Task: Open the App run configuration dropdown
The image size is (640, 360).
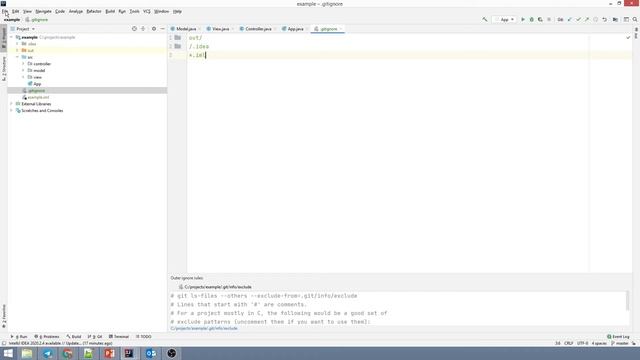Action: [x=504, y=20]
